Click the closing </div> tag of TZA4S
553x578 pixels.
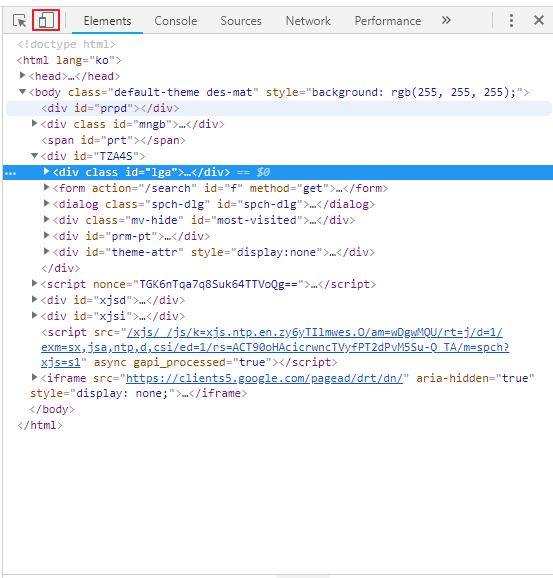(60, 268)
